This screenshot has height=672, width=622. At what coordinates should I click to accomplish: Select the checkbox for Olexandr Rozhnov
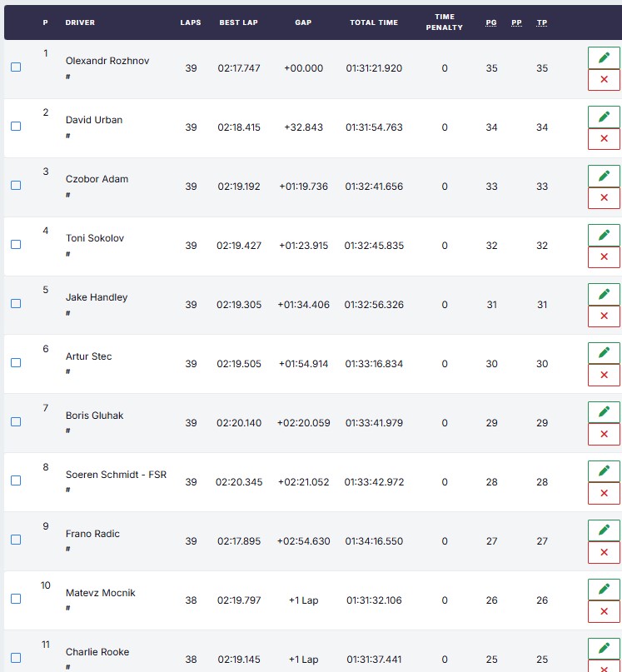[16, 67]
